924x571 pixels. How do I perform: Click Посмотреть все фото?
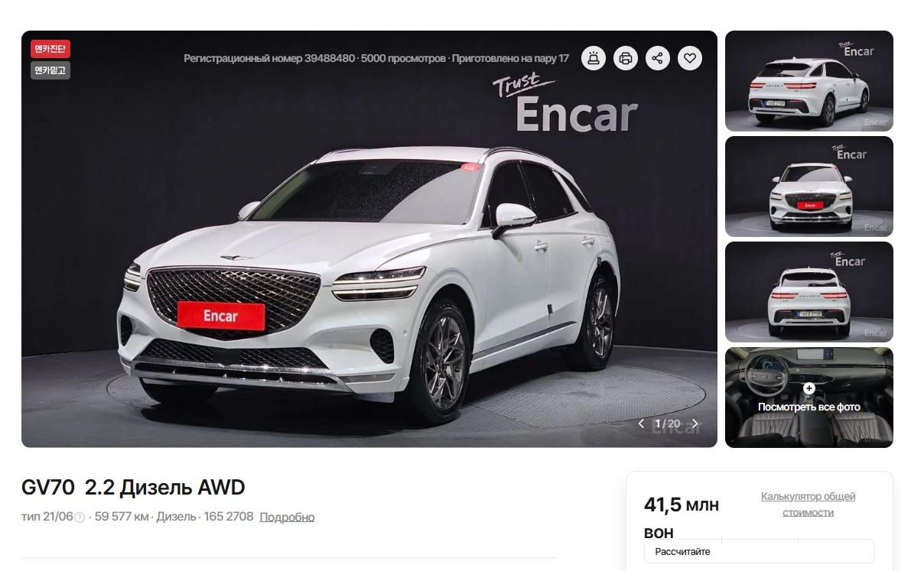click(x=809, y=407)
